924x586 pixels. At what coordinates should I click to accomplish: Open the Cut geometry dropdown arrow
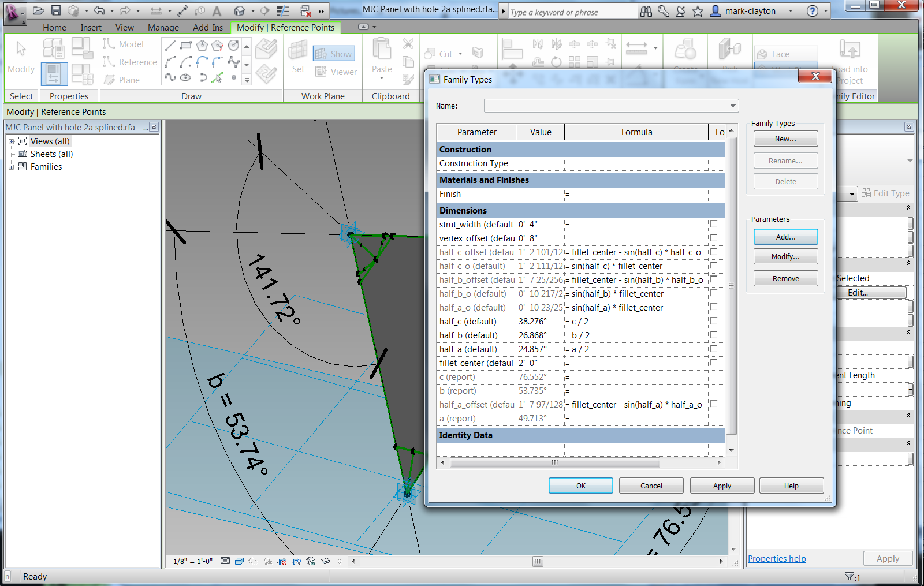click(x=460, y=54)
